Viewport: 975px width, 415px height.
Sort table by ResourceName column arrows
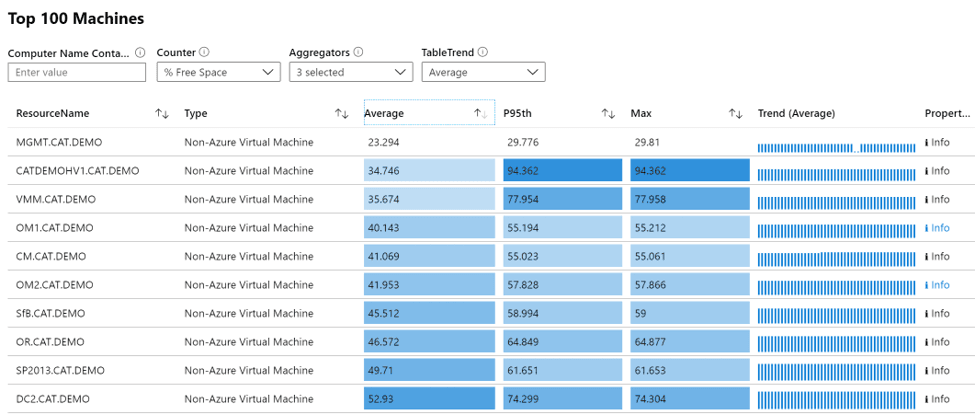[162, 114]
